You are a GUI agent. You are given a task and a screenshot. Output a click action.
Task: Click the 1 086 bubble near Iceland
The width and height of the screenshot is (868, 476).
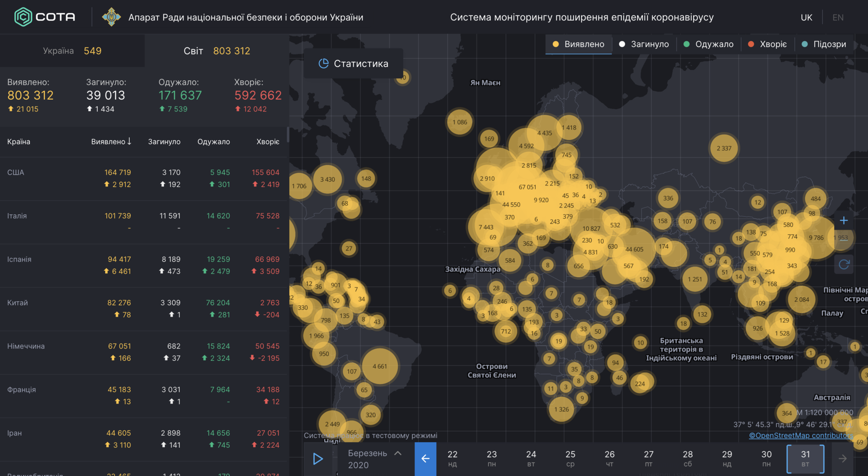[460, 122]
